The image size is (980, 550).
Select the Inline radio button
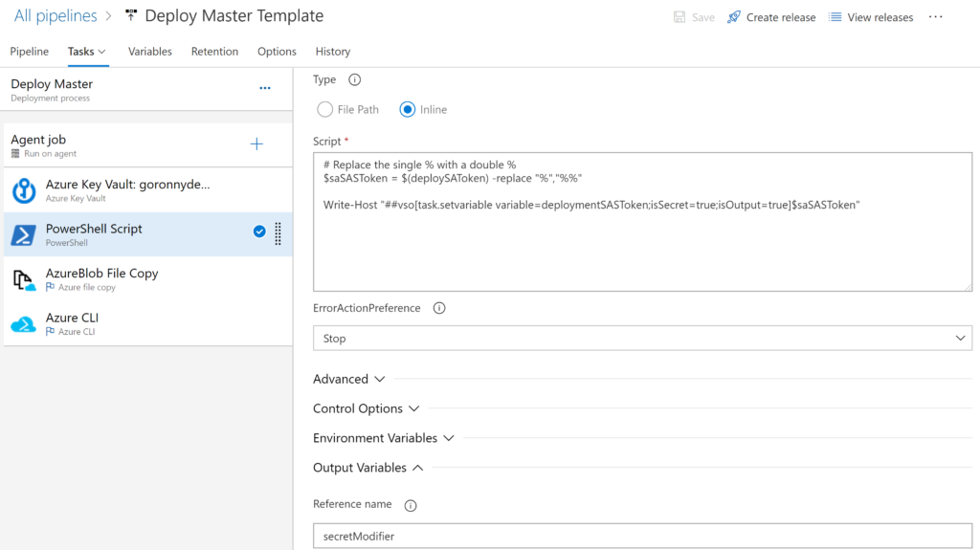(408, 109)
